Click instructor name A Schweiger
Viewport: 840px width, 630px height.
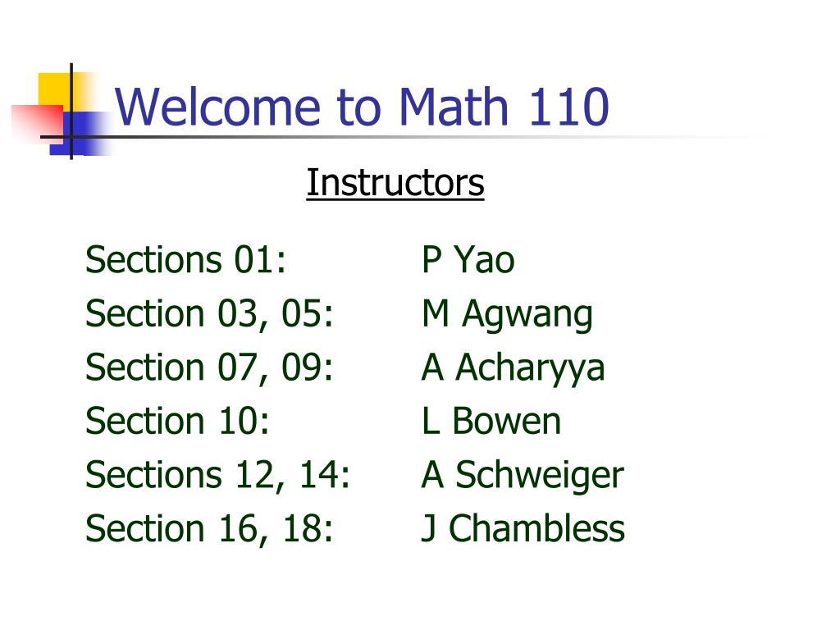tap(523, 477)
